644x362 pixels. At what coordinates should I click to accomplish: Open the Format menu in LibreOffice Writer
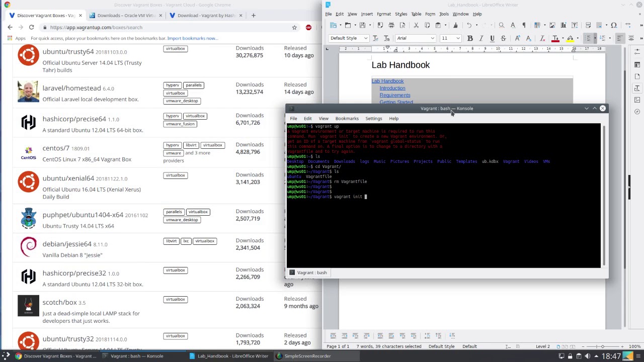click(x=383, y=14)
